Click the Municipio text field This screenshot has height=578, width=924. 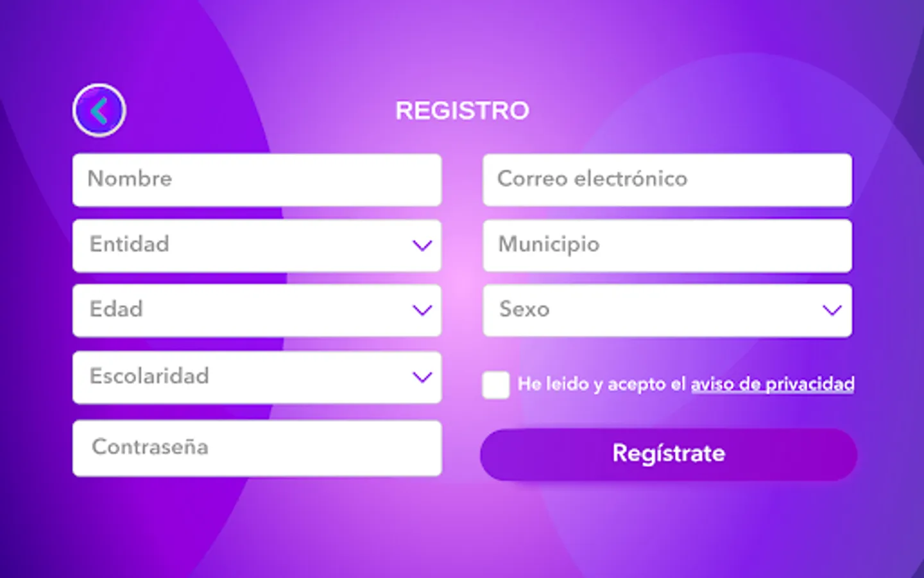[x=667, y=245]
